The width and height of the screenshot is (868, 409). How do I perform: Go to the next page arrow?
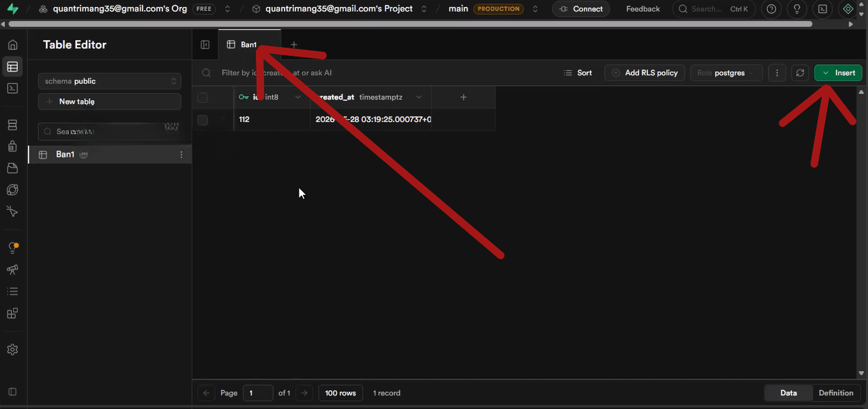tap(305, 393)
